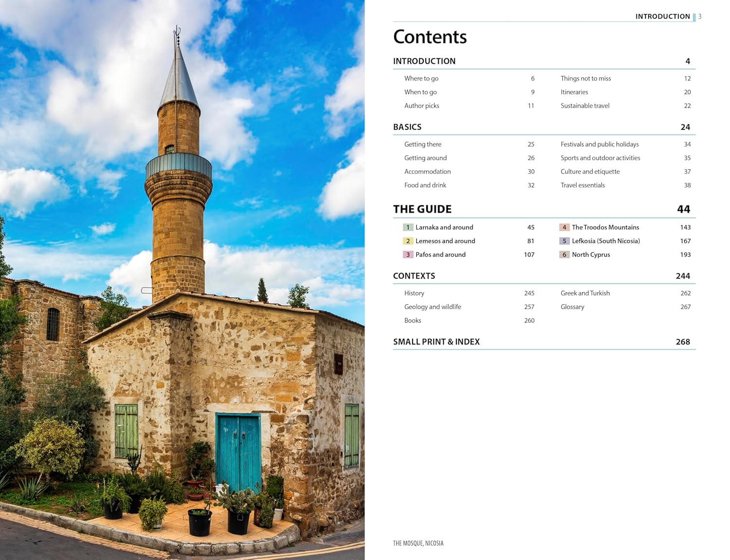Click the yellow number 2 chapter badge
730x560 pixels.
coord(408,241)
